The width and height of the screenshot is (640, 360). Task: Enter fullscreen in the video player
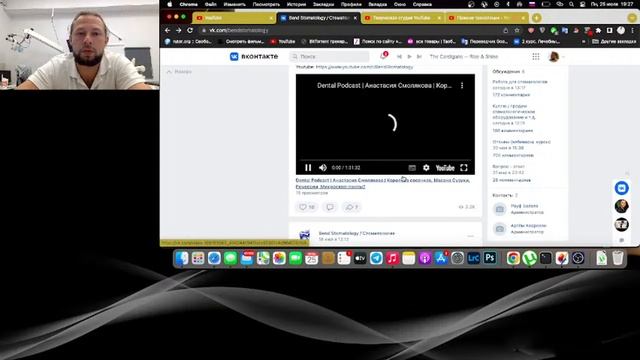click(x=464, y=168)
